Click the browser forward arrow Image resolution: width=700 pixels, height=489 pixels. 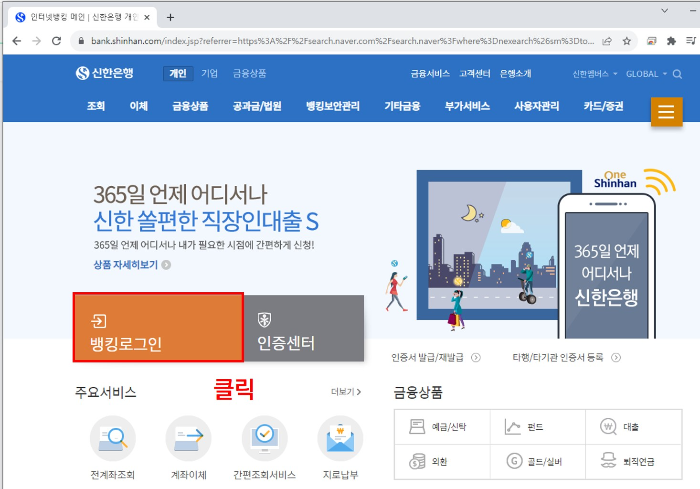pyautogui.click(x=37, y=41)
